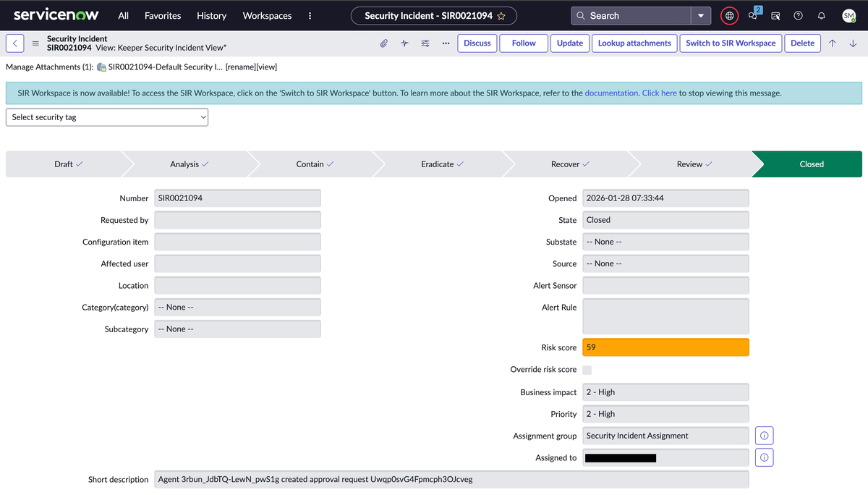Open the Category dropdown
This screenshot has width=868, height=495.
point(237,308)
